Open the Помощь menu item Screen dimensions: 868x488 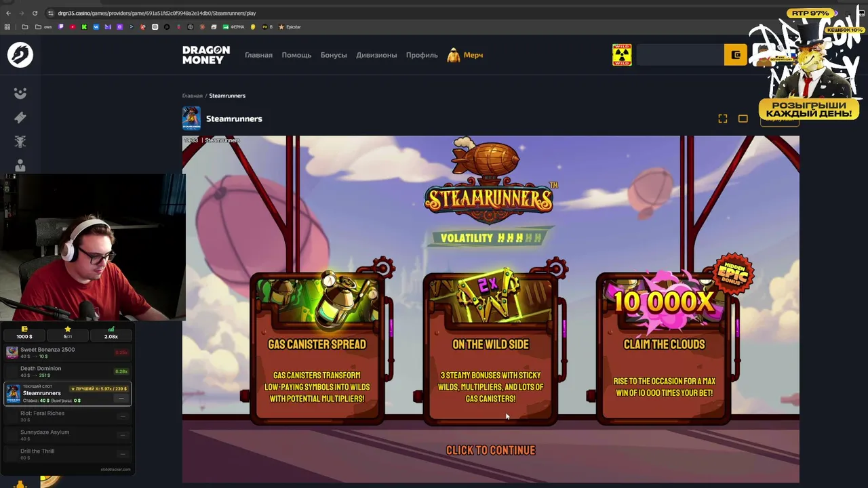(296, 55)
